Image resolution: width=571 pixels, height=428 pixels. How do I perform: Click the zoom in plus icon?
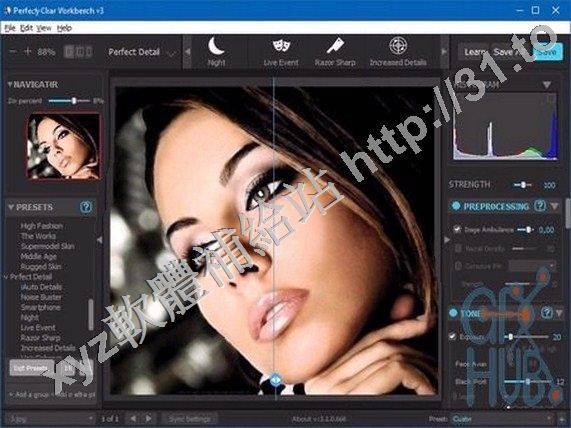[x=28, y=52]
